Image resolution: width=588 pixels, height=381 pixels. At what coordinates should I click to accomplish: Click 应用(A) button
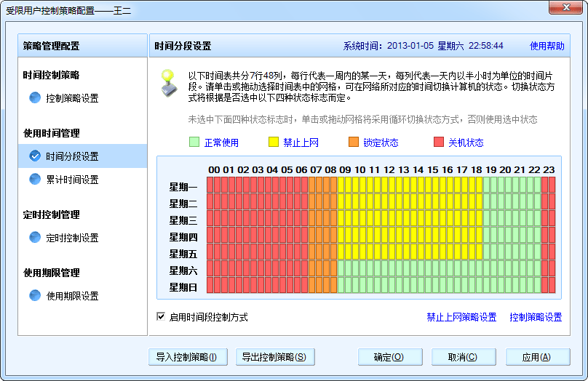coord(538,357)
